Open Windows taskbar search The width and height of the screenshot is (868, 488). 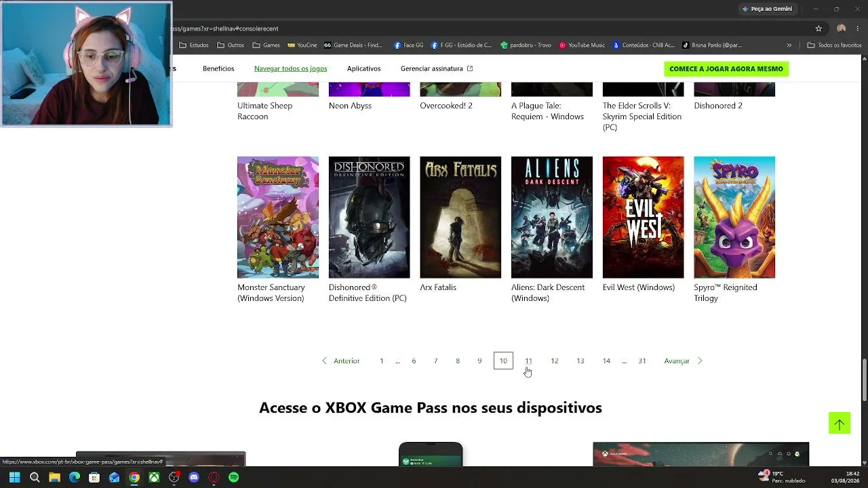(35, 477)
